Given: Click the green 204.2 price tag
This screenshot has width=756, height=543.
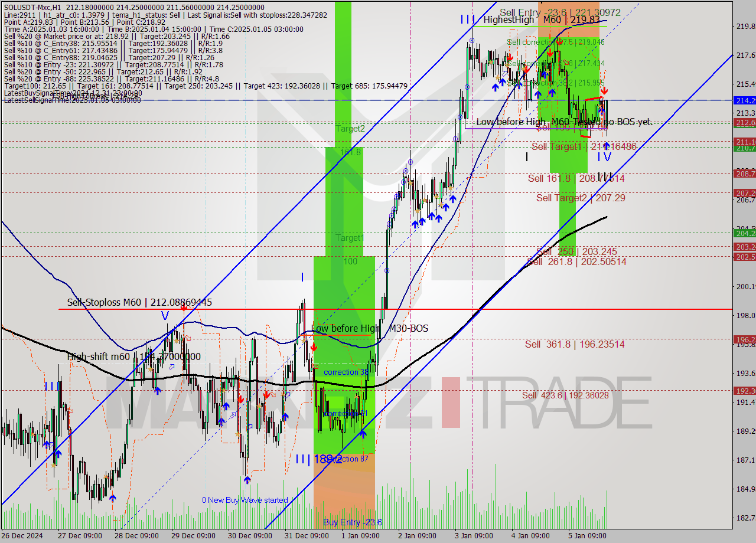Looking at the screenshot, I should pos(744,233).
